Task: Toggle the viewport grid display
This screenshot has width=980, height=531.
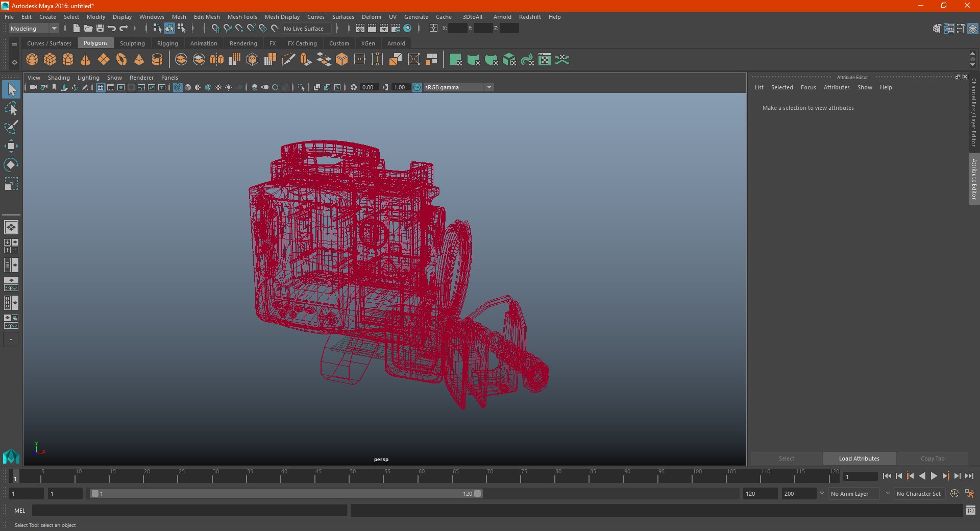Action: click(x=101, y=87)
